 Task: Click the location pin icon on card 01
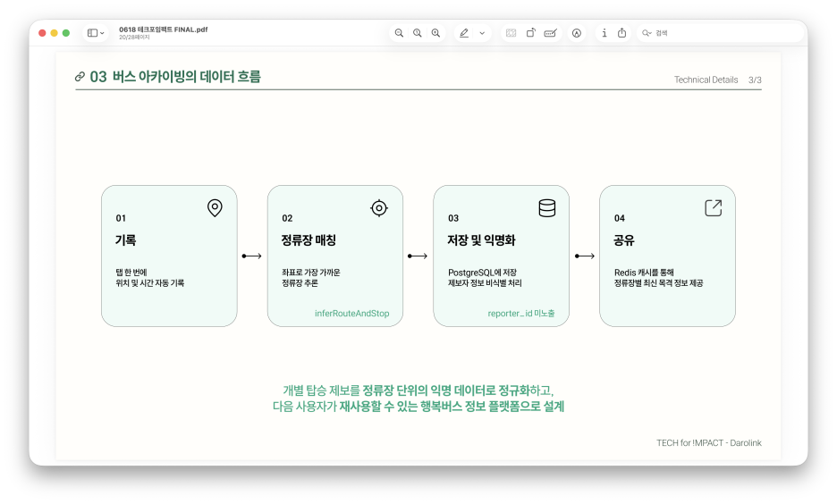pyautogui.click(x=215, y=208)
